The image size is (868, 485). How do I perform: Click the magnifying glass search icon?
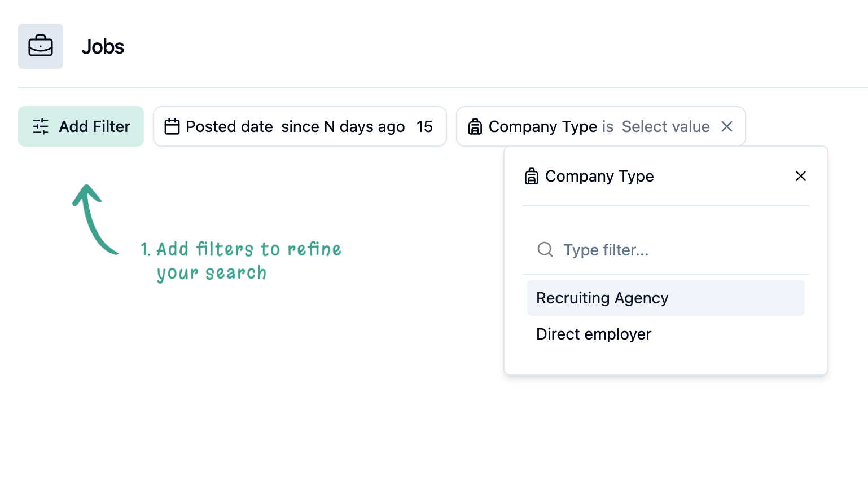click(545, 249)
